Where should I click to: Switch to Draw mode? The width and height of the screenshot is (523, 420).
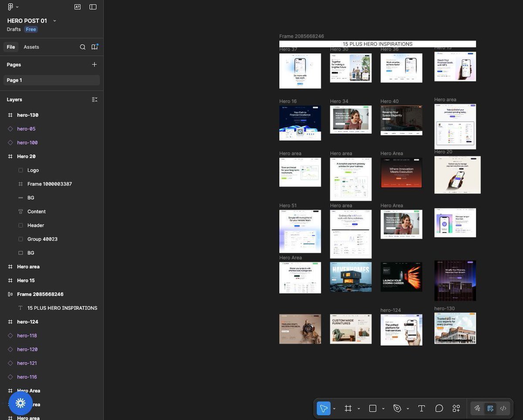point(477,408)
